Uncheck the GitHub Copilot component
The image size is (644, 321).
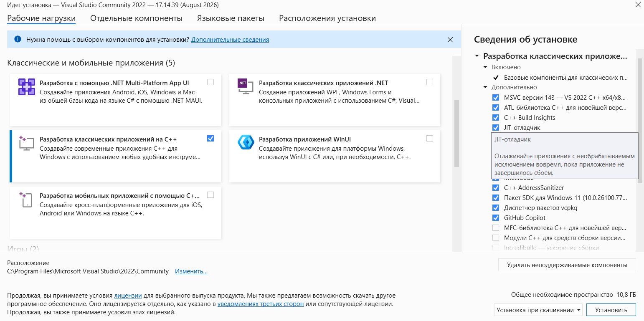click(496, 218)
